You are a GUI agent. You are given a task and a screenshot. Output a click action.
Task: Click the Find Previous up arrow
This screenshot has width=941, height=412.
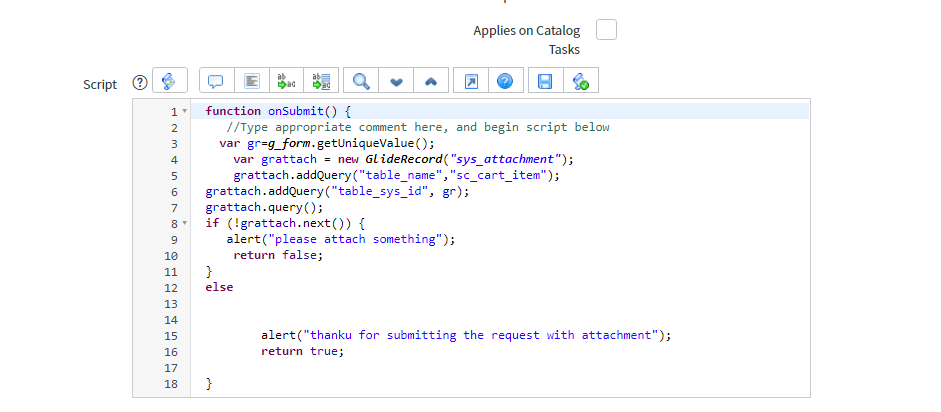(430, 82)
